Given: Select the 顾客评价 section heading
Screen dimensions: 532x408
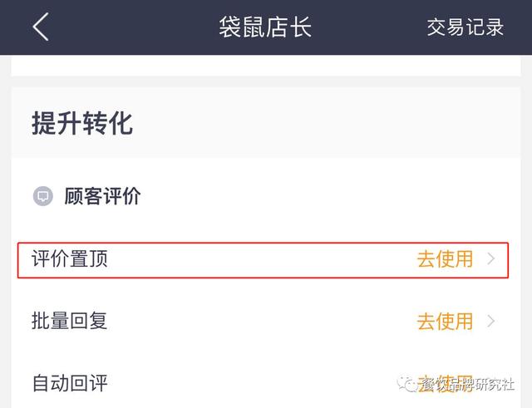Looking at the screenshot, I should (102, 196).
